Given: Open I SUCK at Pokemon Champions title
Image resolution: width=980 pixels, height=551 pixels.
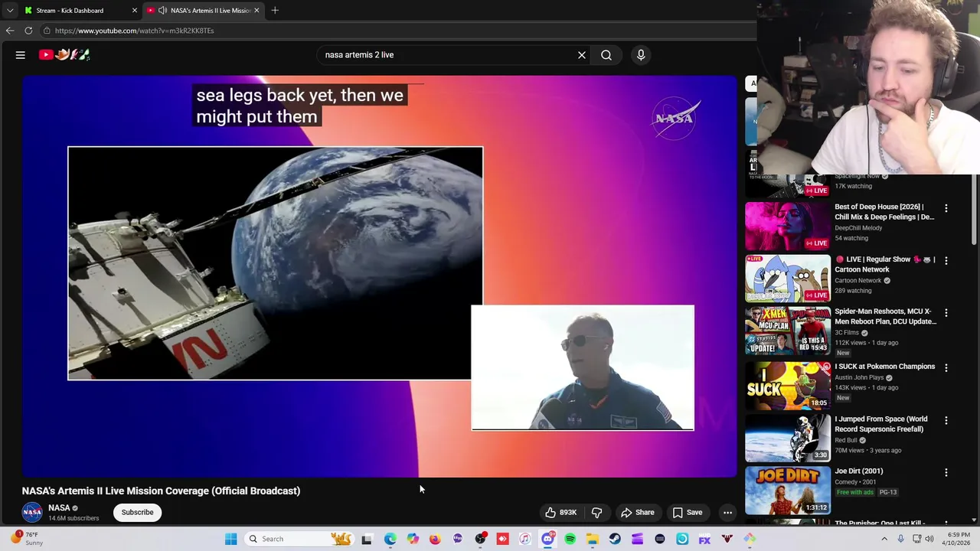Looking at the screenshot, I should (x=884, y=367).
